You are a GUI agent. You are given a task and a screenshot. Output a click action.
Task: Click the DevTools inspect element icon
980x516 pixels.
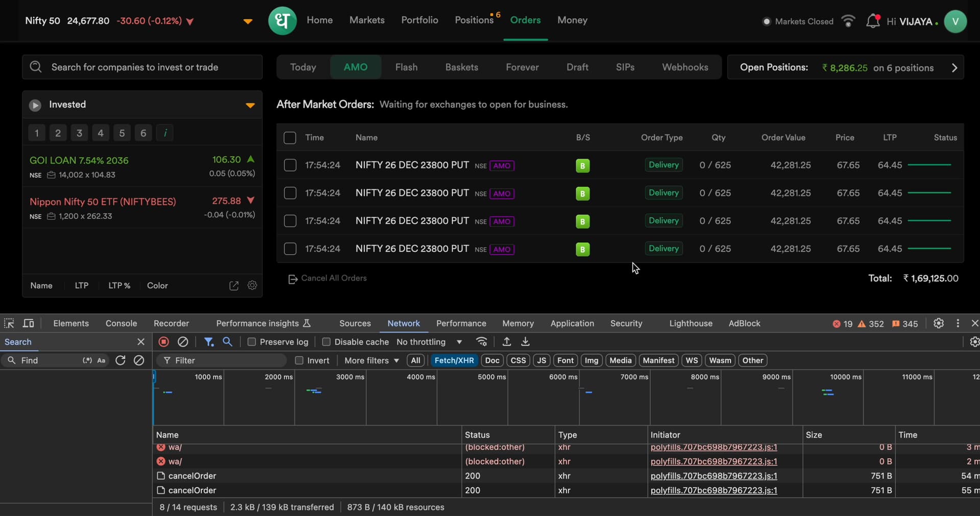tap(9, 323)
